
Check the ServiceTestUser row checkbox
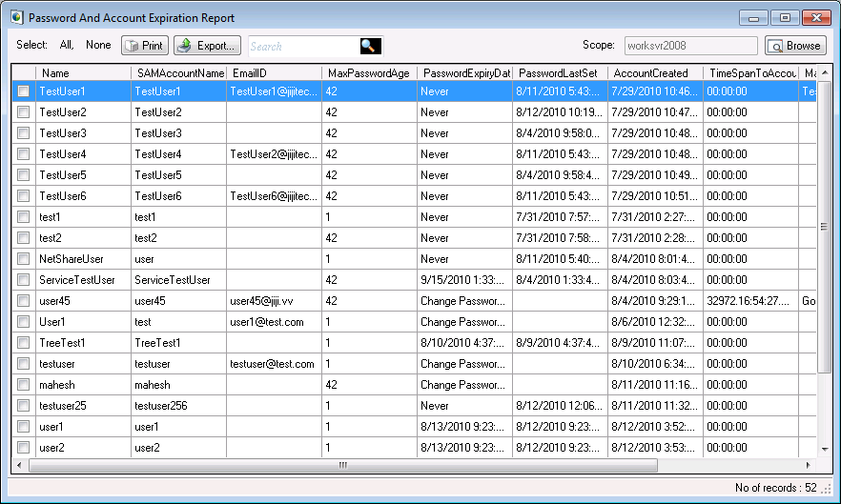[23, 280]
